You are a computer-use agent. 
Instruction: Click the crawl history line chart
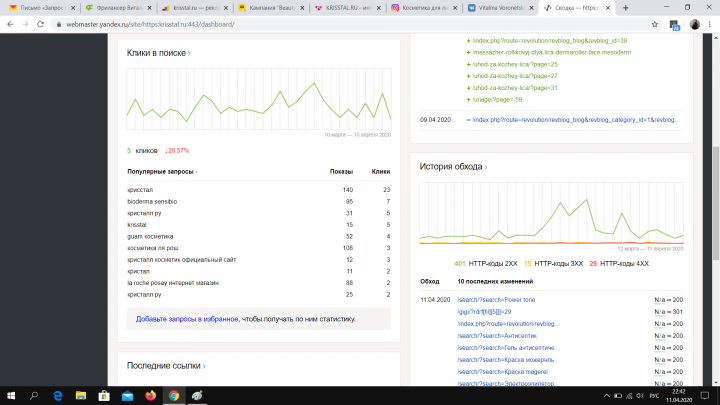(x=551, y=213)
